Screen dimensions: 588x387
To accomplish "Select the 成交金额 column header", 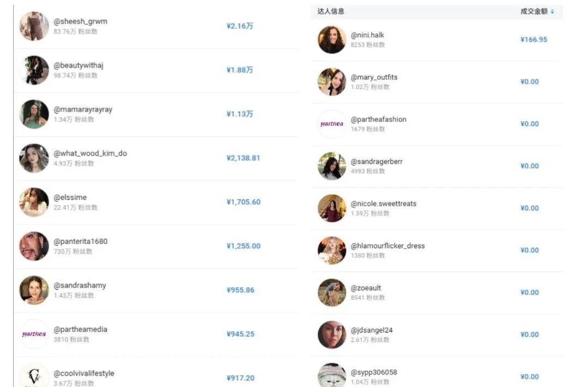I will click(x=534, y=11).
